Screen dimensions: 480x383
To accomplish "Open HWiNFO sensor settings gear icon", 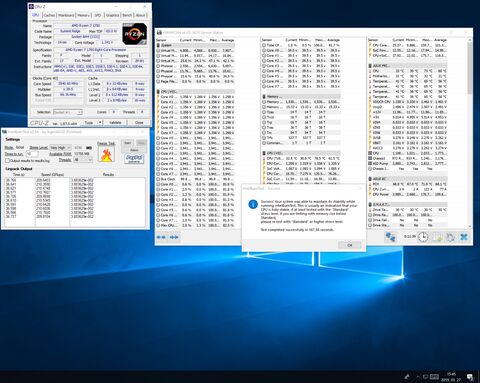I will [450, 237].
